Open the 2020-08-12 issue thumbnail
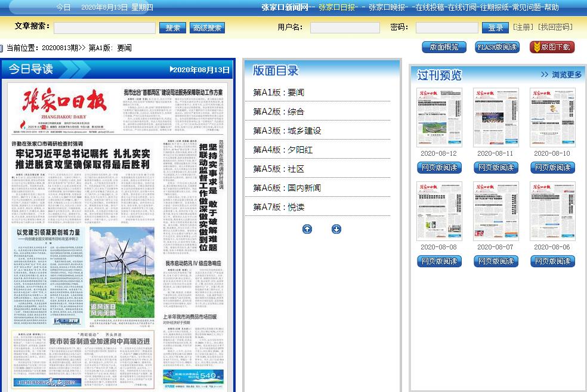The image size is (587, 392). pyautogui.click(x=438, y=118)
